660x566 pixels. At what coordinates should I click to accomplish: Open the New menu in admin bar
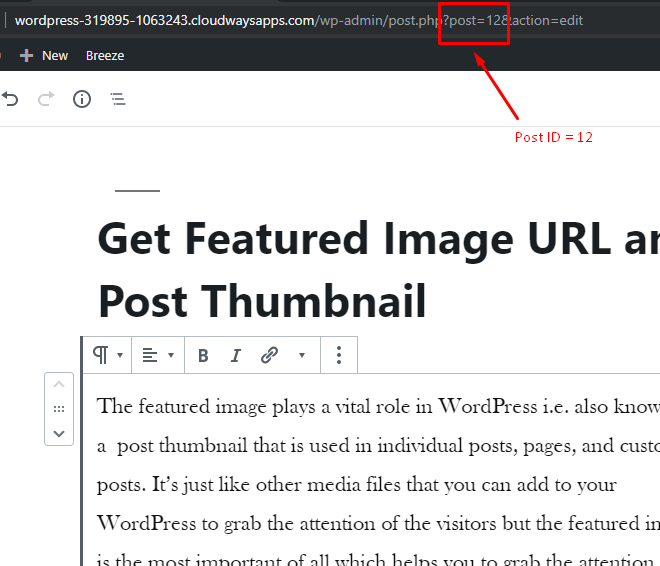(x=55, y=56)
